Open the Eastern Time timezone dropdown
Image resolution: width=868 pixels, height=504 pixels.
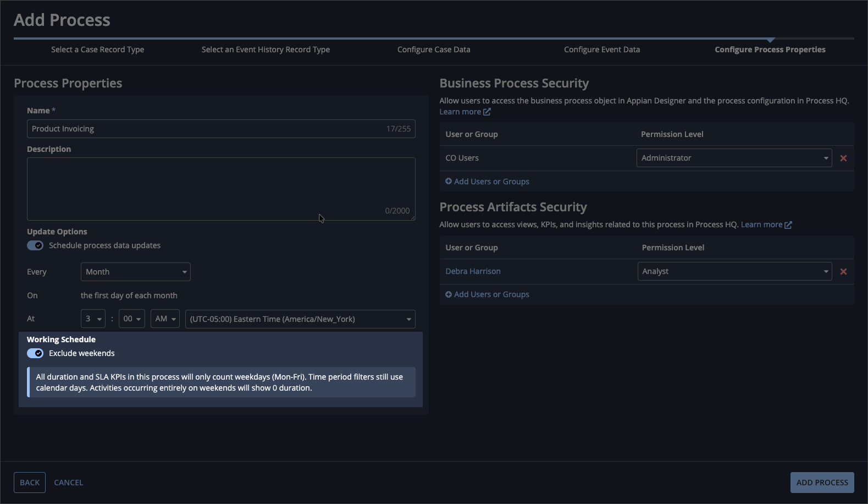(x=300, y=319)
